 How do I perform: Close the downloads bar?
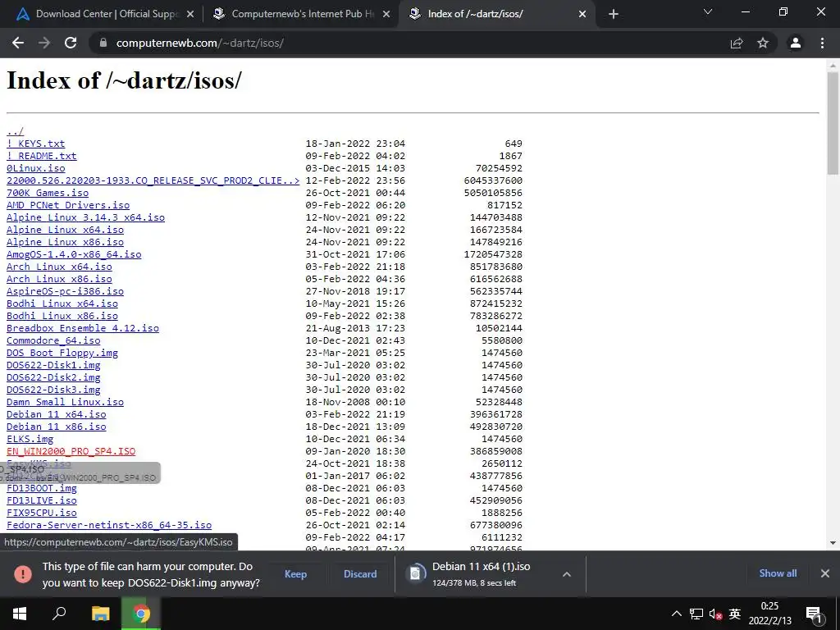825,573
